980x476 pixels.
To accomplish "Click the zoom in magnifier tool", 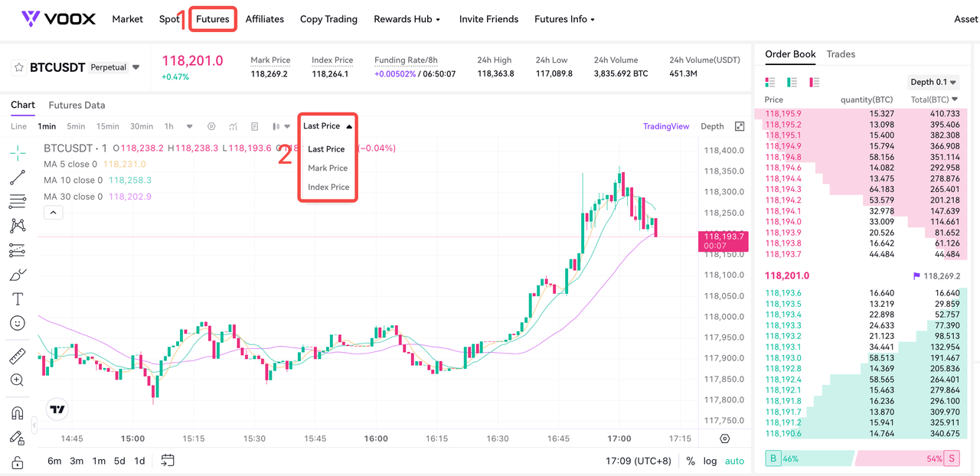I will (x=18, y=380).
